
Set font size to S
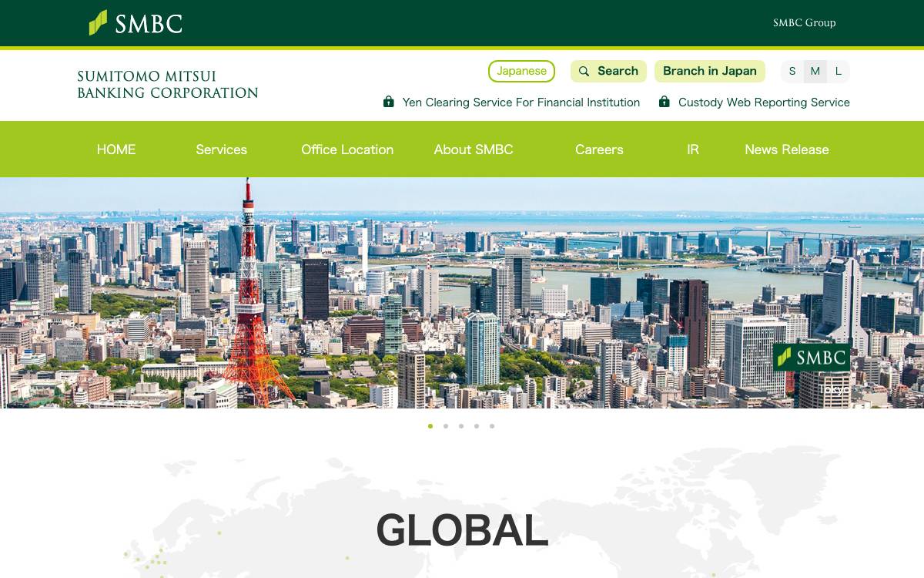792,72
